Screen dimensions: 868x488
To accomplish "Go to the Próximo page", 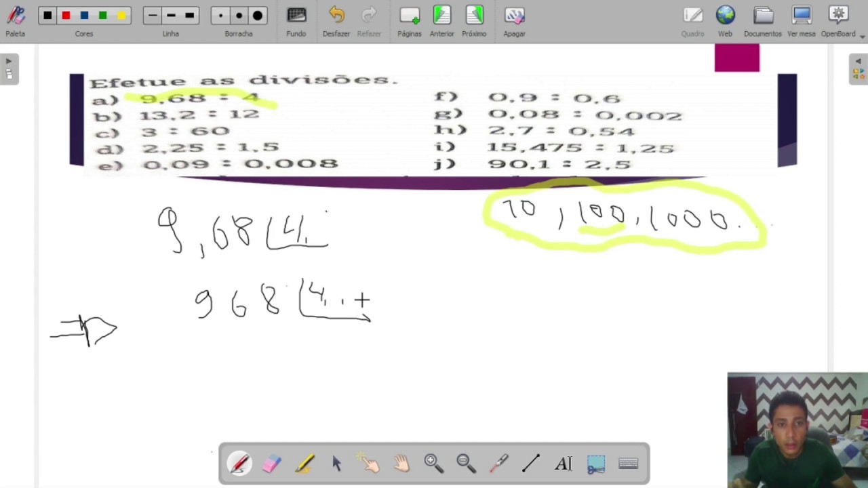I will 474,20.
